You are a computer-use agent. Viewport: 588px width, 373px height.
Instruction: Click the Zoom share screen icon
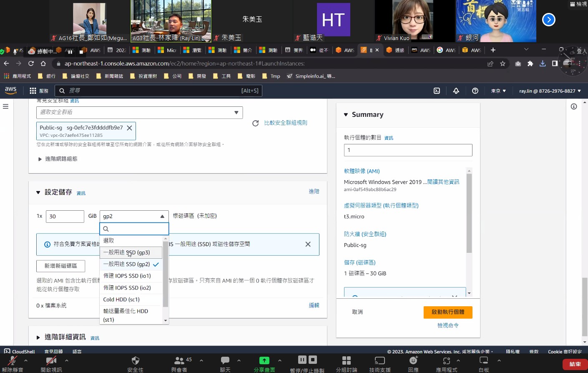tap(264, 360)
